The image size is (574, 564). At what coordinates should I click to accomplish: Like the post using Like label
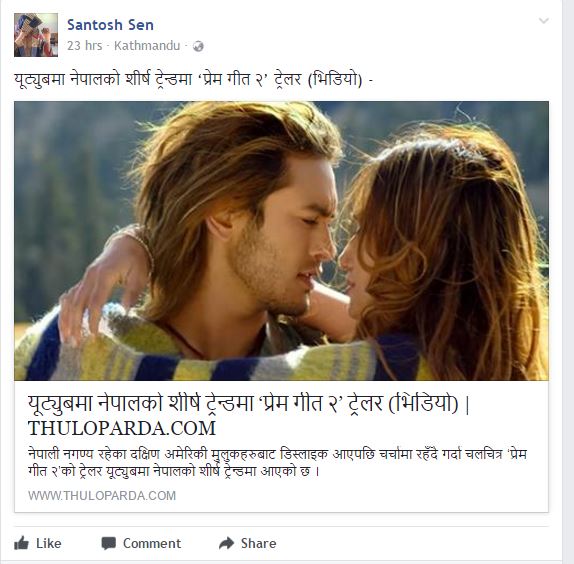point(48,544)
